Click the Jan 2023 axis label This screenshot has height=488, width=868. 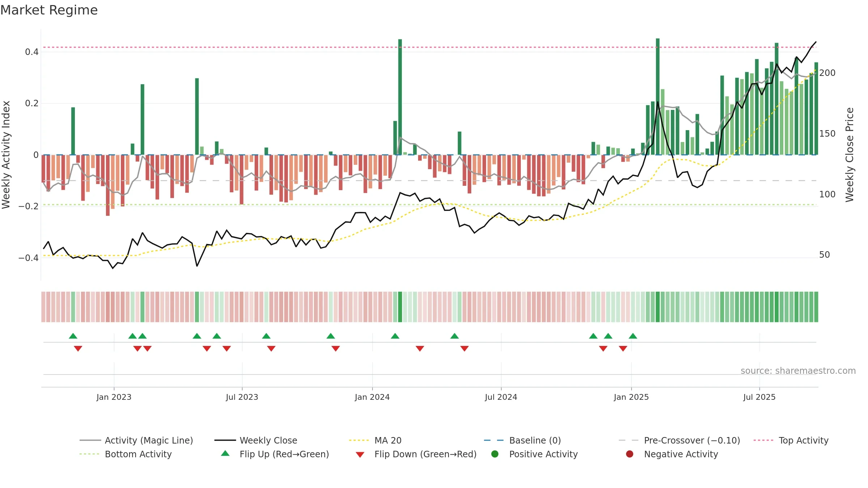tap(114, 397)
